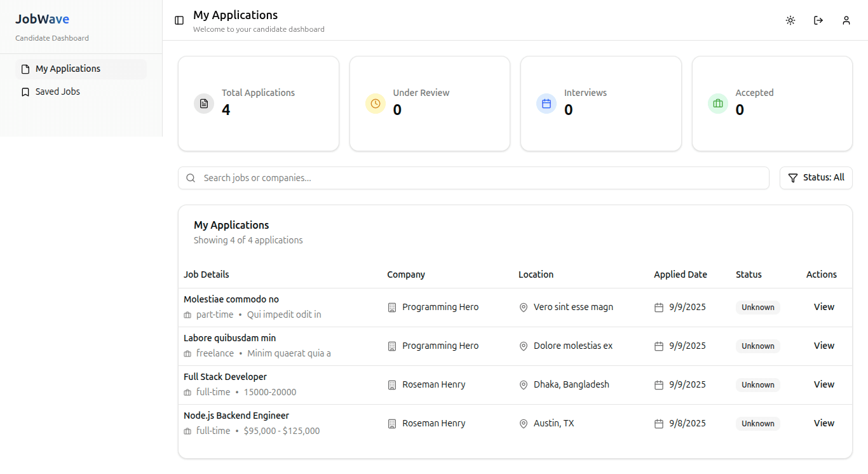The width and height of the screenshot is (868, 474).
Task: Open the user profile icon
Action: pos(846,20)
